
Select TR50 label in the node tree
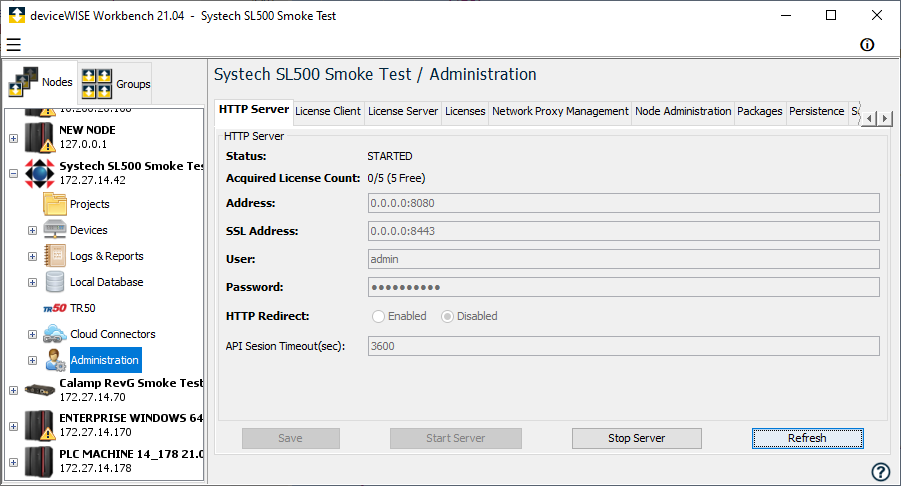point(83,308)
